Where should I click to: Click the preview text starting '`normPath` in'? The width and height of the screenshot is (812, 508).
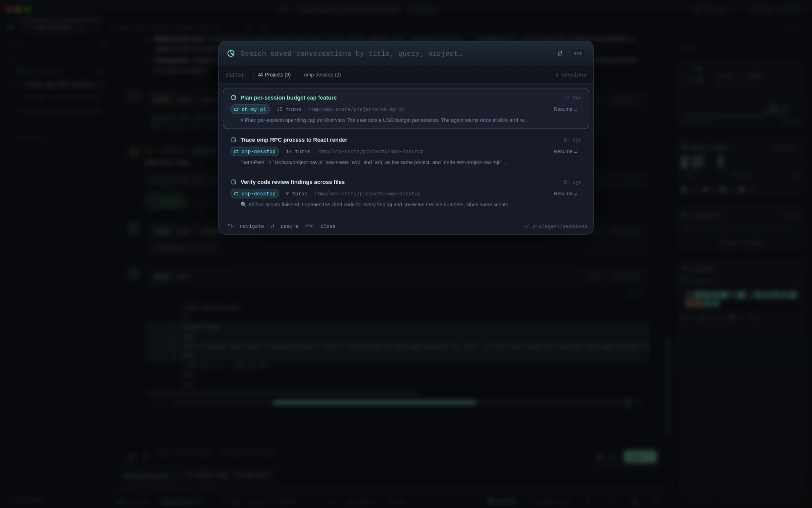tap(374, 163)
